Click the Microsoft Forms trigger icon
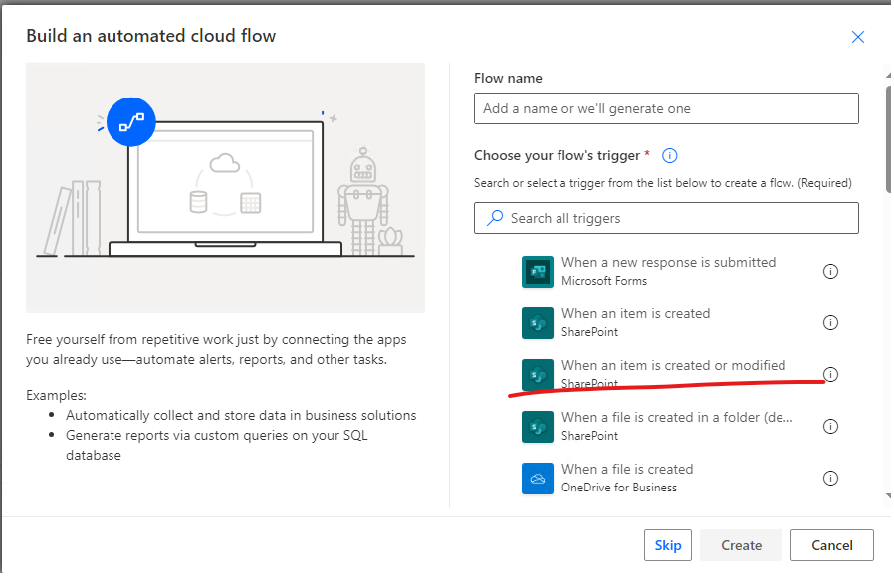This screenshot has width=894, height=588. tap(537, 272)
